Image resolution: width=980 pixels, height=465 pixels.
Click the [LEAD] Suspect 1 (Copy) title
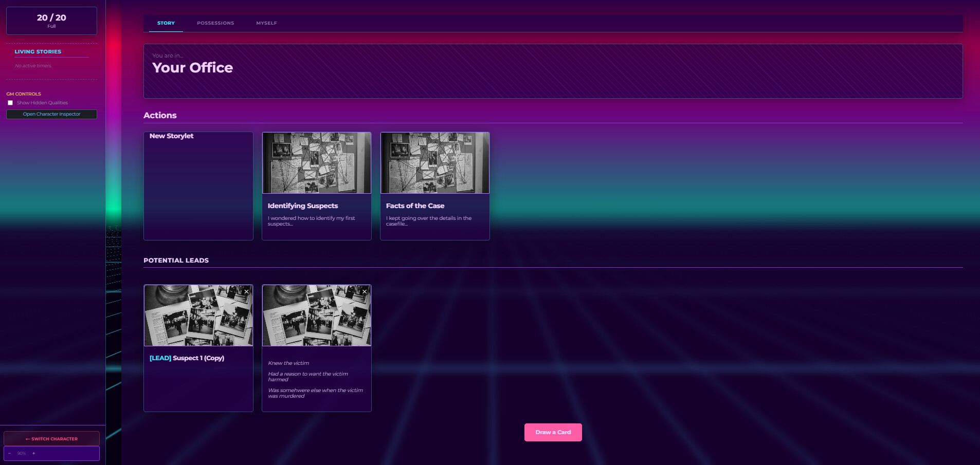tap(187, 358)
